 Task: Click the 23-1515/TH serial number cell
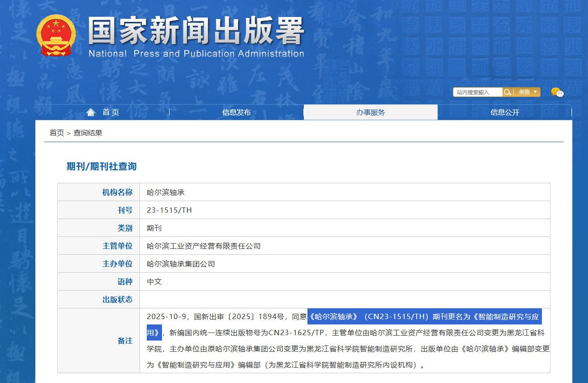(x=169, y=210)
